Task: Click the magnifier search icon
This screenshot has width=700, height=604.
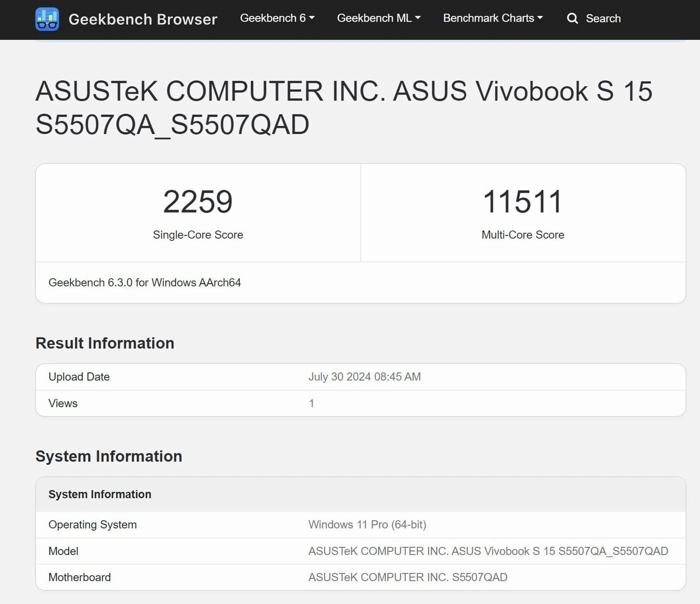Action: click(572, 18)
